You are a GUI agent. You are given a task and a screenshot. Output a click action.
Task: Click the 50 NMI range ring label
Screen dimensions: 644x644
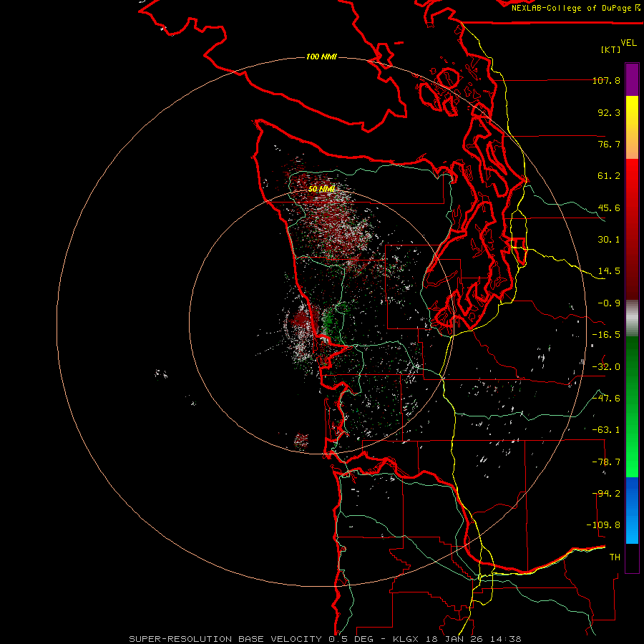[321, 189]
